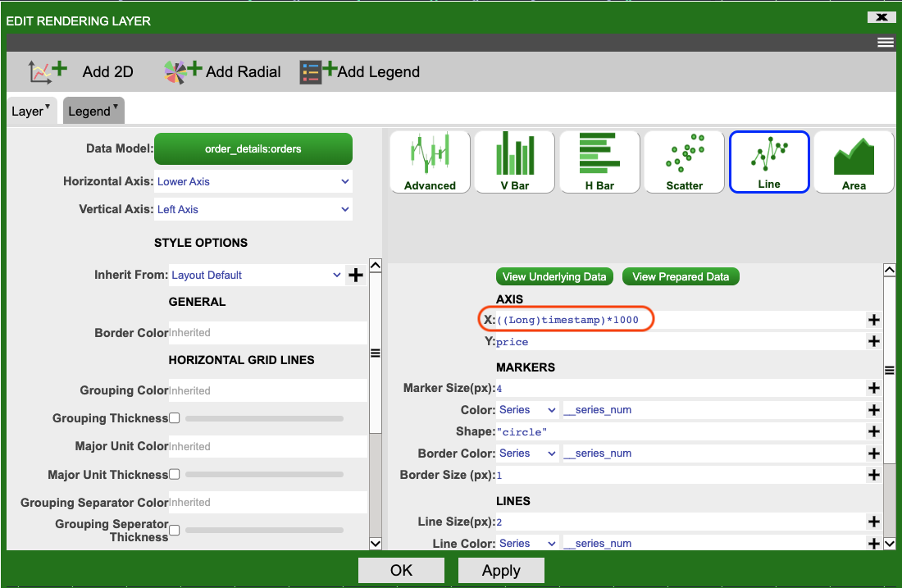Select the Advanced chart type icon

430,162
